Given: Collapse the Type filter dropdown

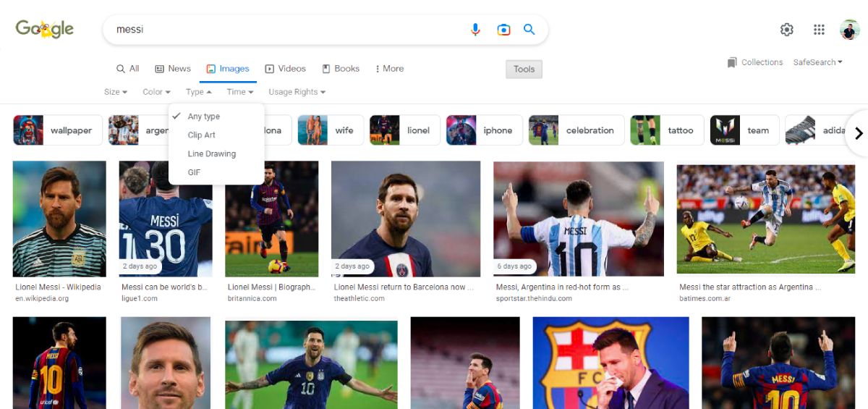Looking at the screenshot, I should pos(199,92).
